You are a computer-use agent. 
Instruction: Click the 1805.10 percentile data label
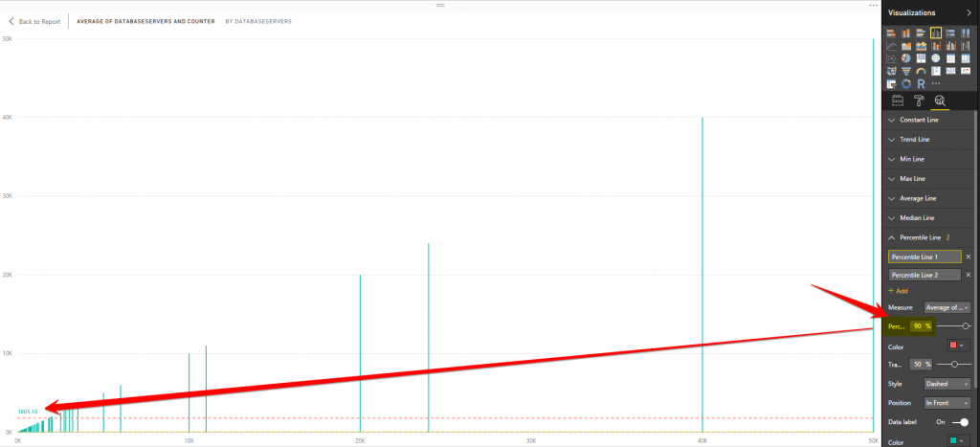[28, 412]
